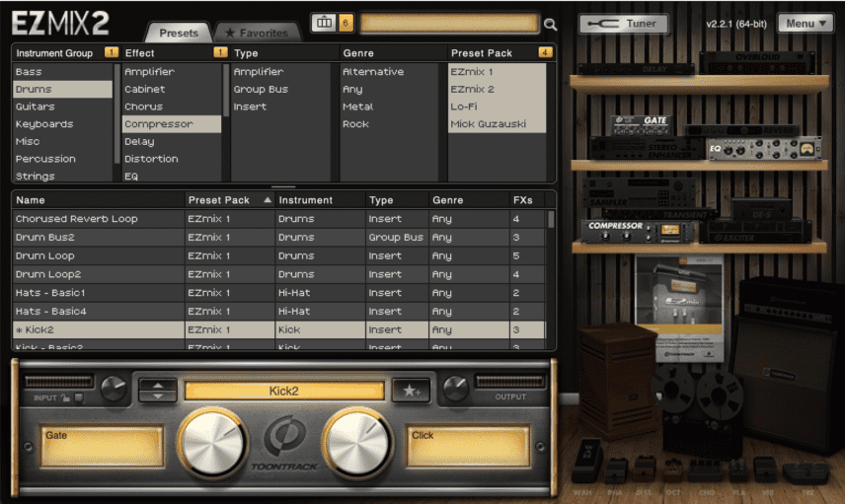Clear Preset Pack filter via badge 4
The width and height of the screenshot is (845, 504).
click(x=545, y=52)
